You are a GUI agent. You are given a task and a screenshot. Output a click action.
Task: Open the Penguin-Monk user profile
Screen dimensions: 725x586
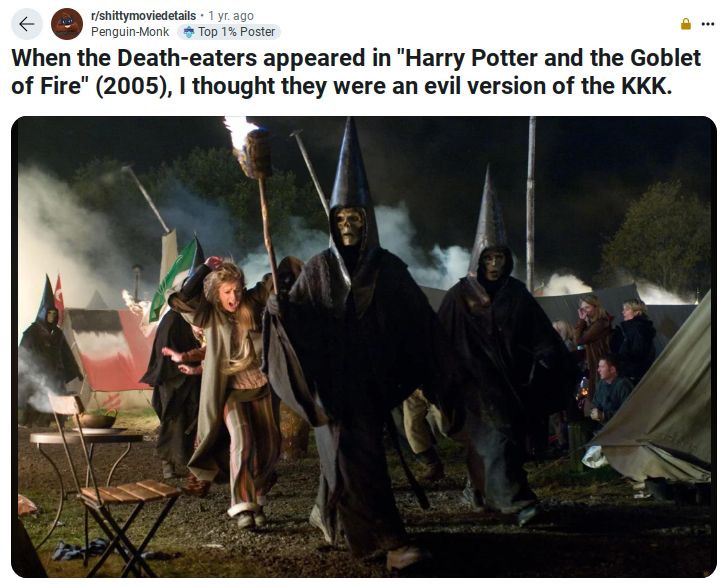pos(130,32)
